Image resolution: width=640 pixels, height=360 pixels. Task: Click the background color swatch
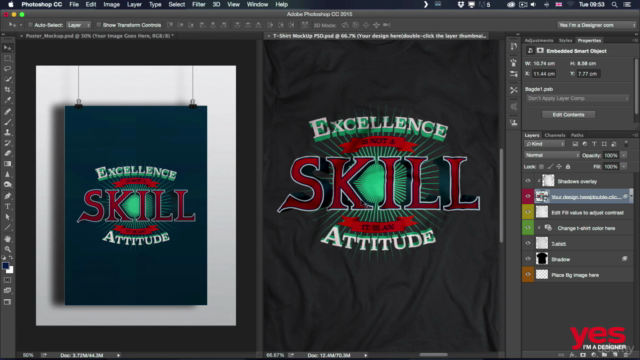[10, 270]
